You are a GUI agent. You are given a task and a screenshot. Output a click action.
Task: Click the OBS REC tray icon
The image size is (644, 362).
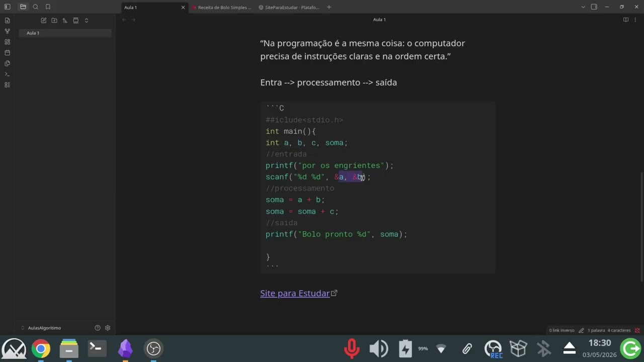(494, 349)
